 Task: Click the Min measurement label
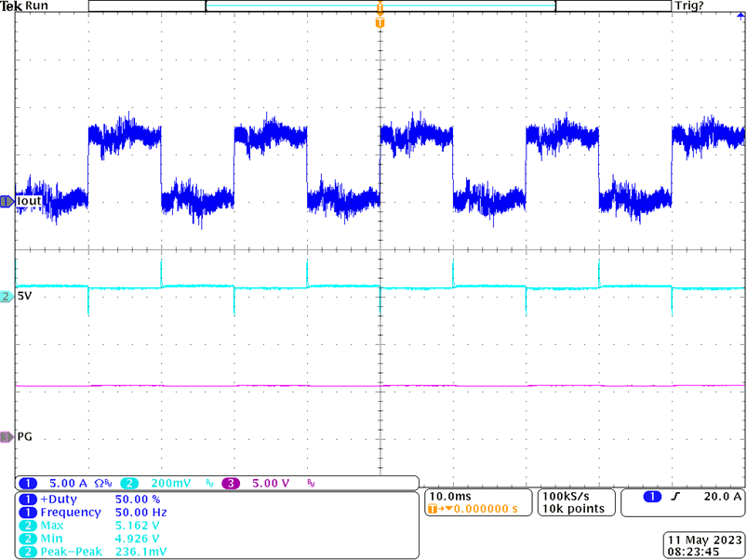pos(50,539)
